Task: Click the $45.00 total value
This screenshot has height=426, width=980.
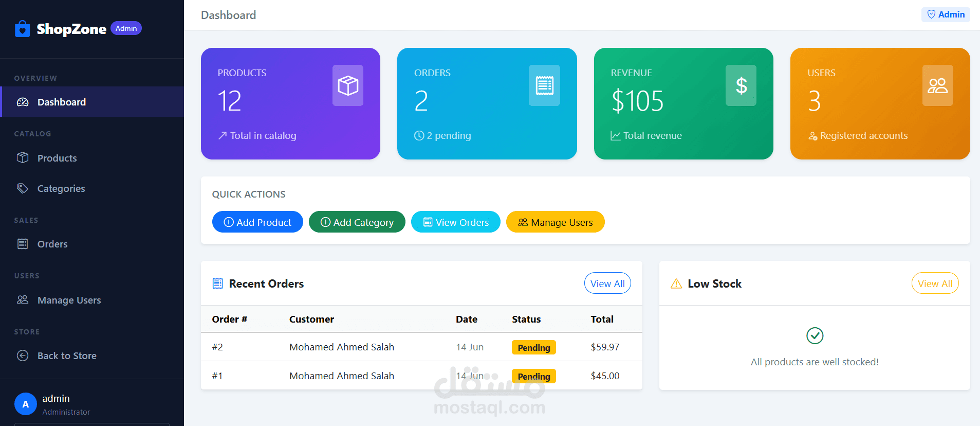Action: (x=605, y=376)
